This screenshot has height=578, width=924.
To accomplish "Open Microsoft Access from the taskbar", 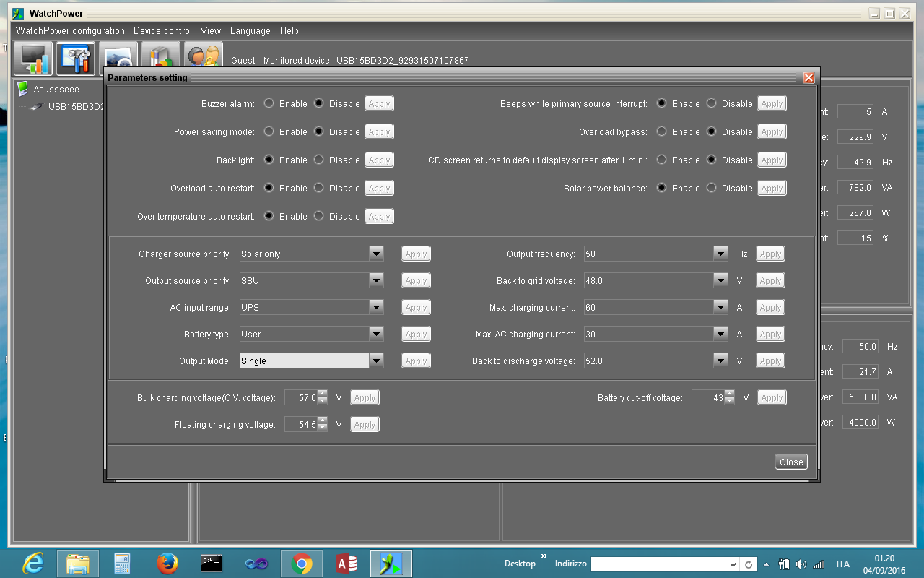I will coord(346,564).
